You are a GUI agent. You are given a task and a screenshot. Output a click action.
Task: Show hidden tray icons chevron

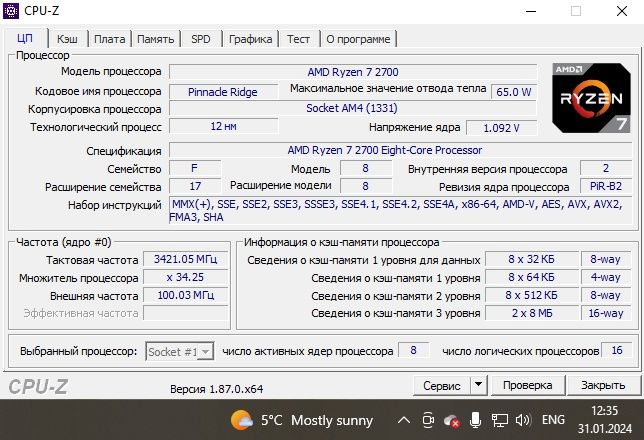404,420
